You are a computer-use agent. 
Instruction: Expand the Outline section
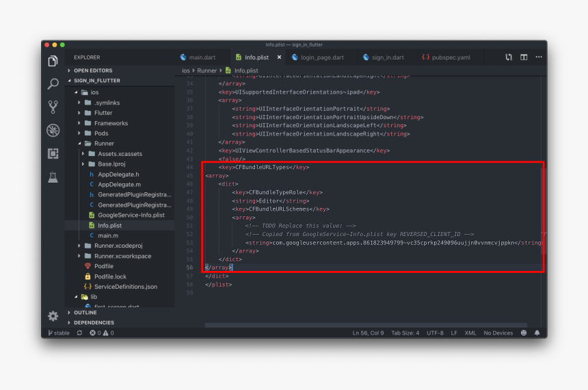120,313
